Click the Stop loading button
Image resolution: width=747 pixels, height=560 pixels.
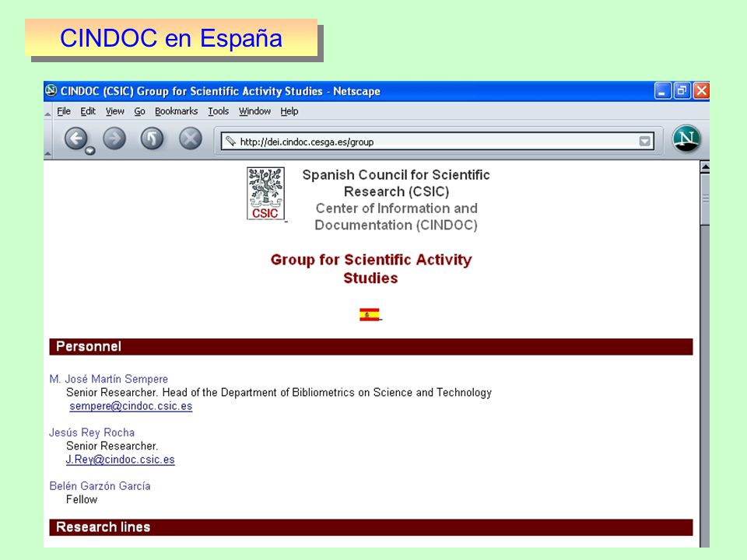pyautogui.click(x=191, y=139)
